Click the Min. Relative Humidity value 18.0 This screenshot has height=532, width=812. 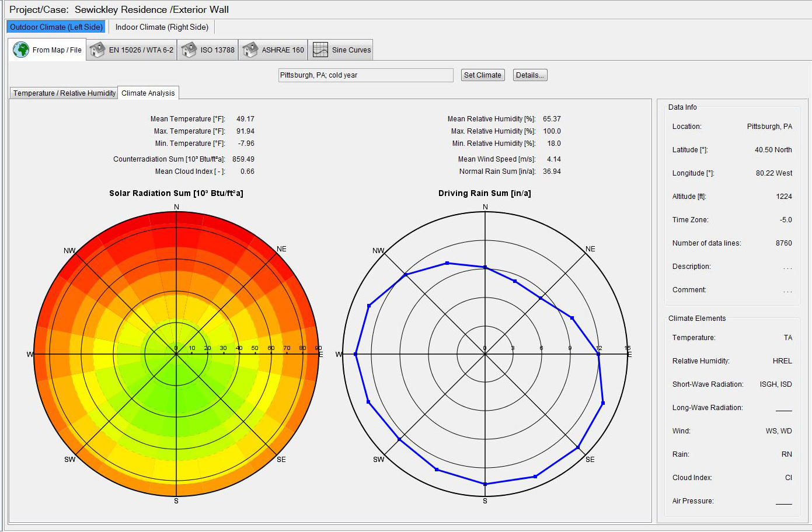[554, 143]
